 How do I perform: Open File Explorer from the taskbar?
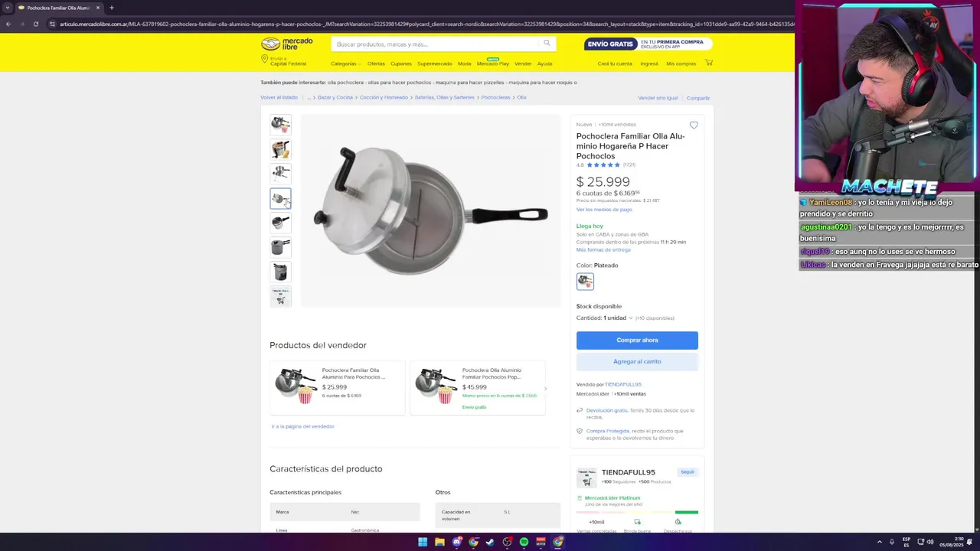[x=439, y=542]
